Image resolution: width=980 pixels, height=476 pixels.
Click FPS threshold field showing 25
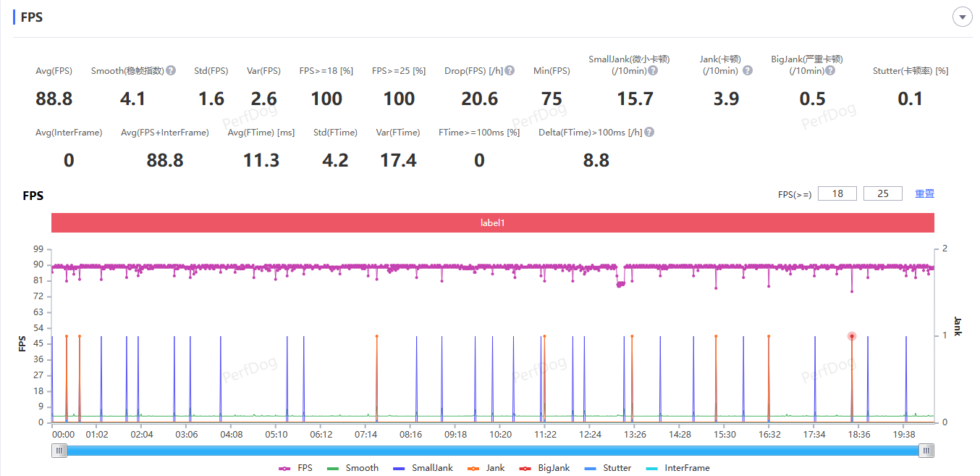pyautogui.click(x=883, y=193)
